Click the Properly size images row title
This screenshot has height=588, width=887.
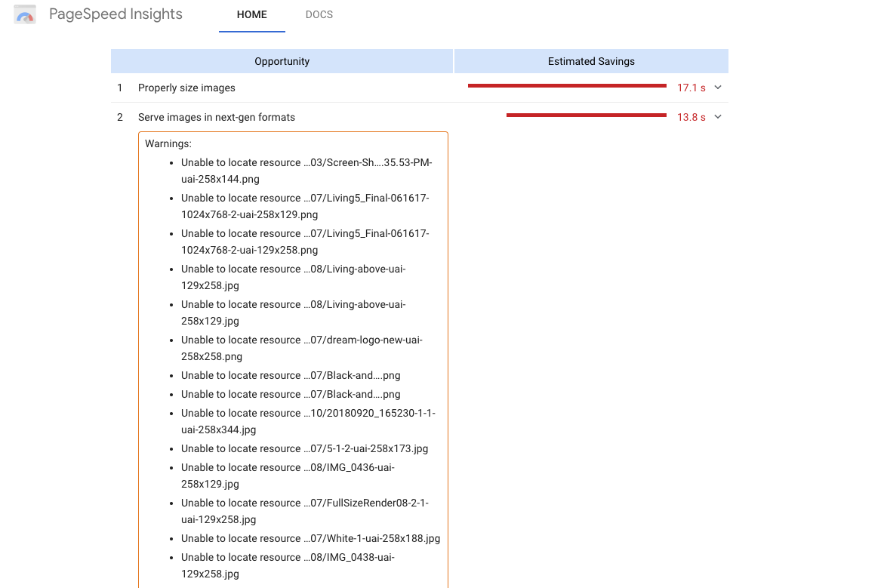[x=186, y=88]
